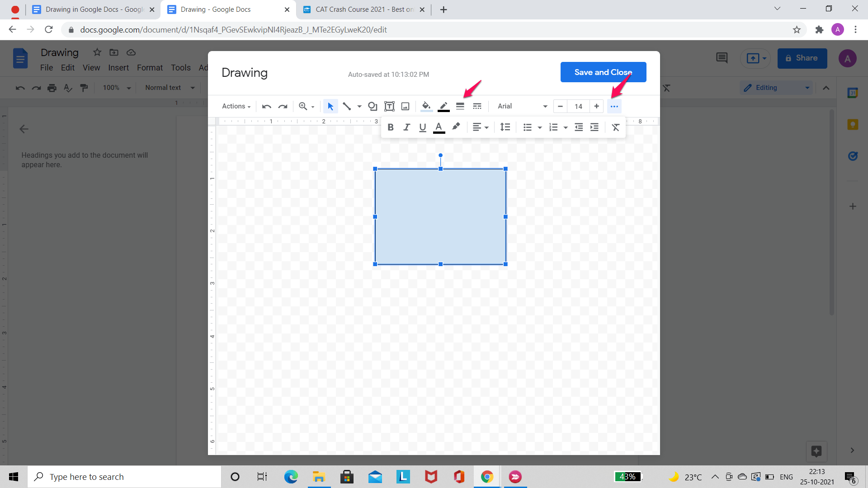Click the Actions menu

point(234,106)
